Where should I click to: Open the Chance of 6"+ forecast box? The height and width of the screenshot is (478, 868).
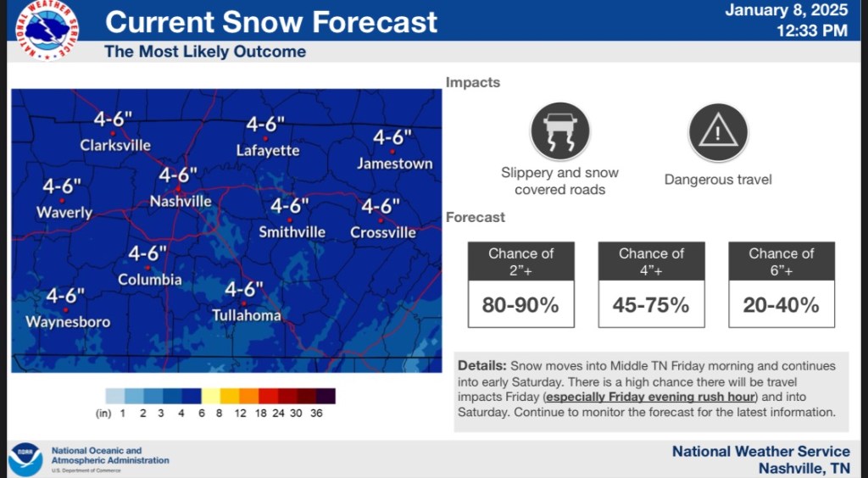click(781, 284)
